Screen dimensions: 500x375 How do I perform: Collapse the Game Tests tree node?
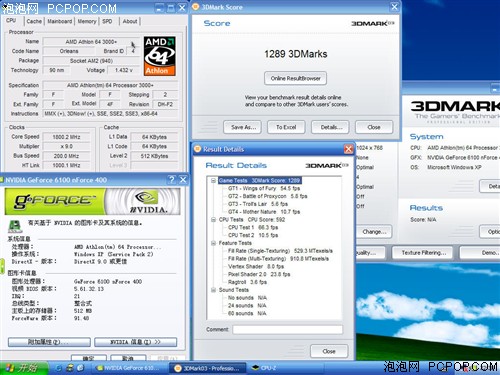tap(213, 180)
